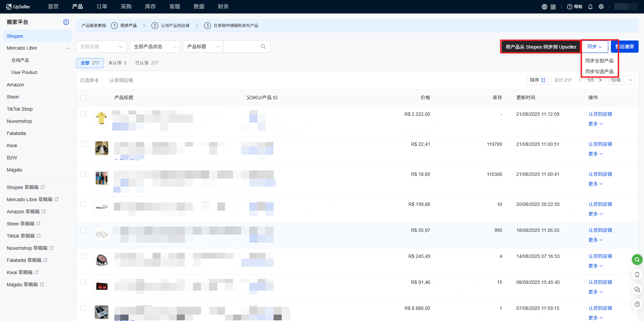Open external link icon next to Shopee 草稿箱
The width and height of the screenshot is (644, 321).
[x=43, y=187]
